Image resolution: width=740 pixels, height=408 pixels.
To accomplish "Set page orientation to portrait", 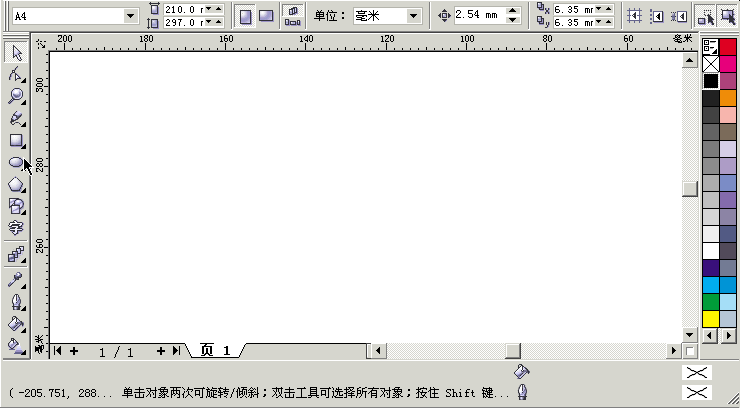I will pos(245,17).
